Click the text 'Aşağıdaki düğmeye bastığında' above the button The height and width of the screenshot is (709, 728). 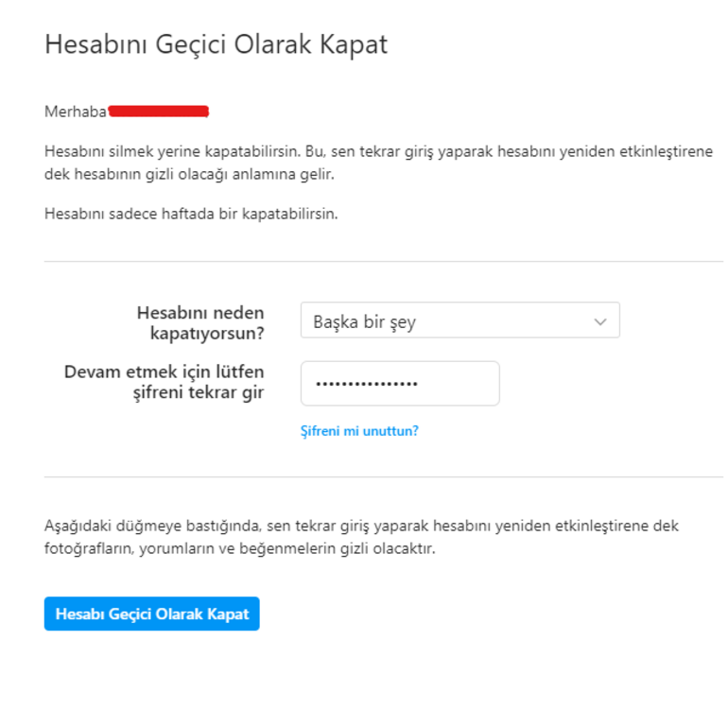tap(139, 526)
